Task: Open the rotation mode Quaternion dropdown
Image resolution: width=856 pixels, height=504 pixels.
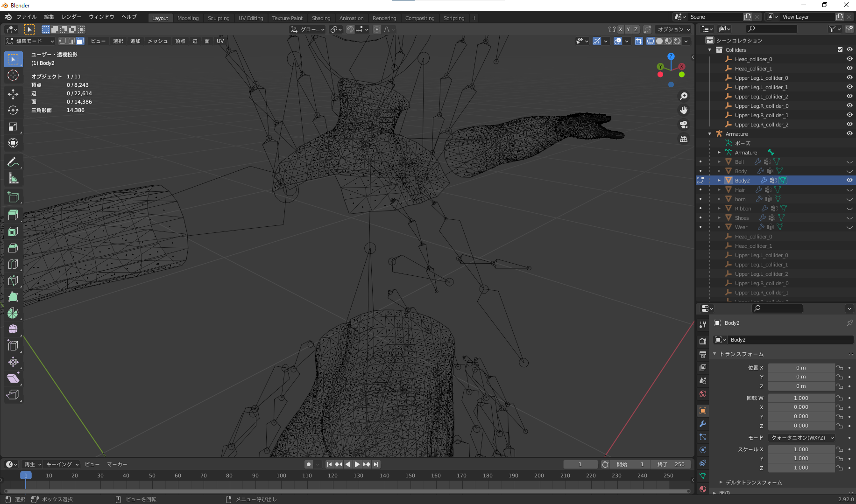Action: pyautogui.click(x=802, y=438)
